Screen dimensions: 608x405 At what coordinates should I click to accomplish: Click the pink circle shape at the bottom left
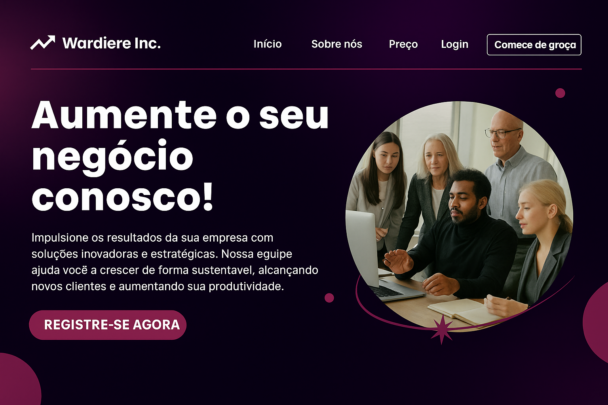coord(19,379)
